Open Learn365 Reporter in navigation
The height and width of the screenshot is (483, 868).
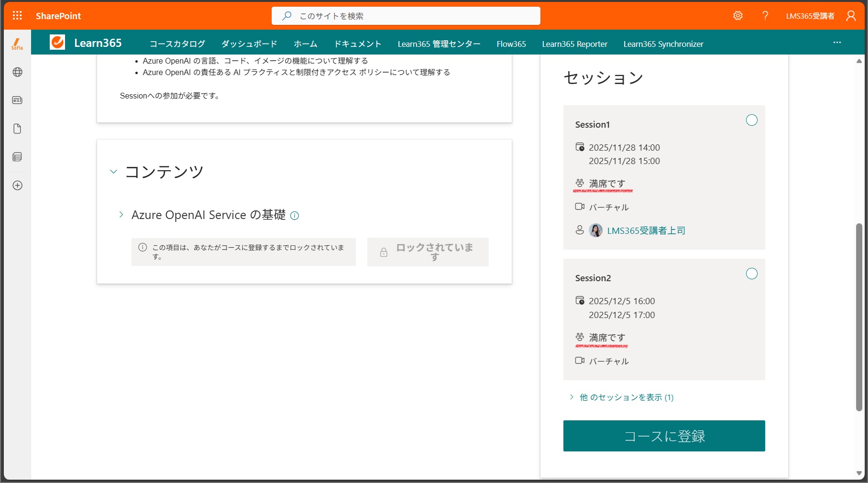[575, 44]
